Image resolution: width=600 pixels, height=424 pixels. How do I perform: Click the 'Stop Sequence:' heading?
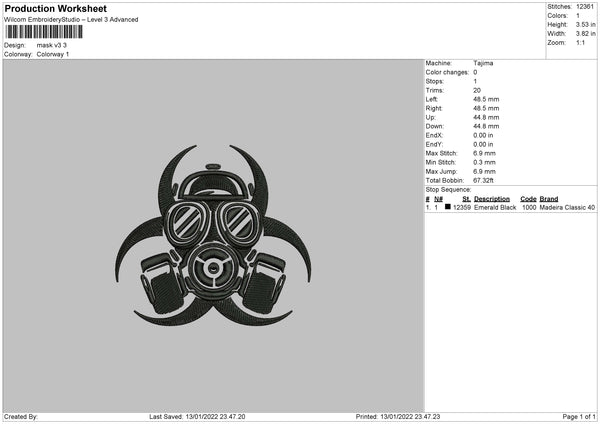tap(448, 189)
